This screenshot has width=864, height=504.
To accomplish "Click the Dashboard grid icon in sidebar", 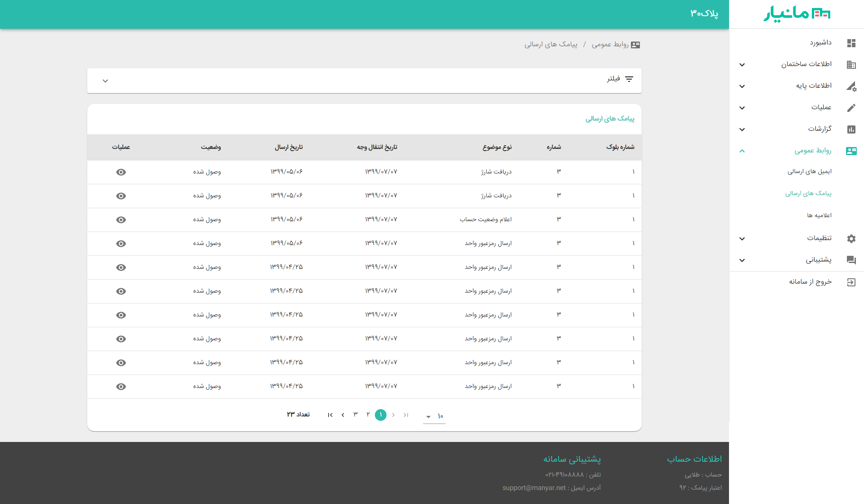I will point(851,43).
